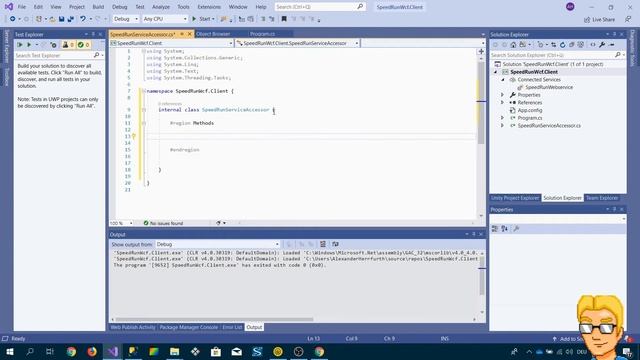Click the horizontal scrollbar in Output panel

(x=214, y=319)
